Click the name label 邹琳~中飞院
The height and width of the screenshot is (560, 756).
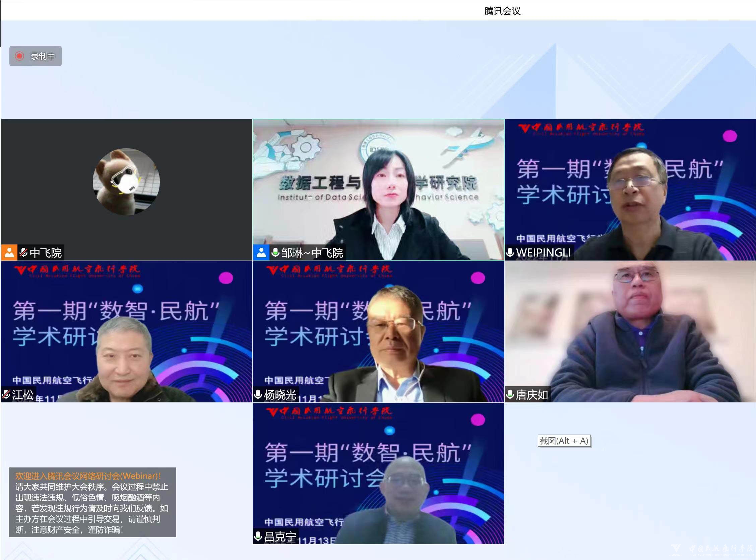tap(312, 253)
